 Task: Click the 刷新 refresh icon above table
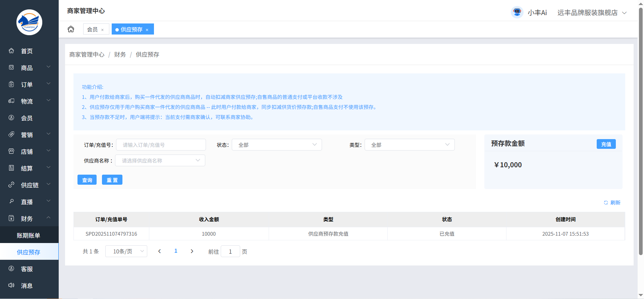(606, 203)
